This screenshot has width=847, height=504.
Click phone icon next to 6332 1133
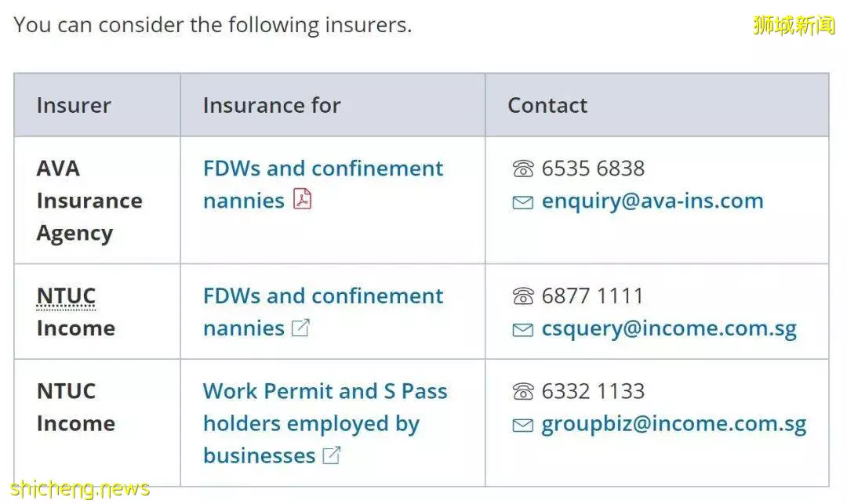523,392
